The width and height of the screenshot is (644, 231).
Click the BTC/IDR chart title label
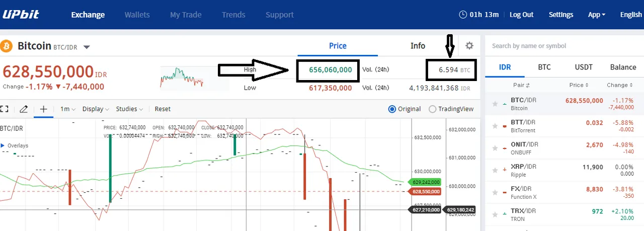(11, 129)
